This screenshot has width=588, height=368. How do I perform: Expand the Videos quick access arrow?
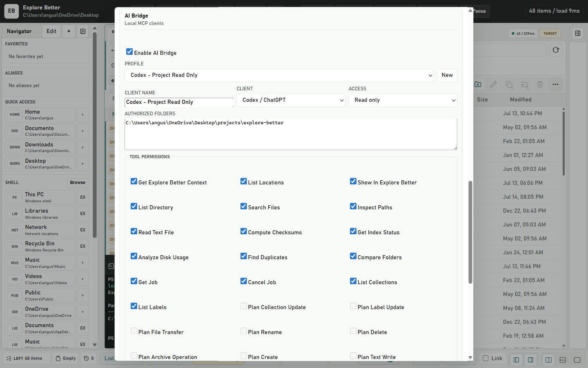pyautogui.click(x=82, y=279)
